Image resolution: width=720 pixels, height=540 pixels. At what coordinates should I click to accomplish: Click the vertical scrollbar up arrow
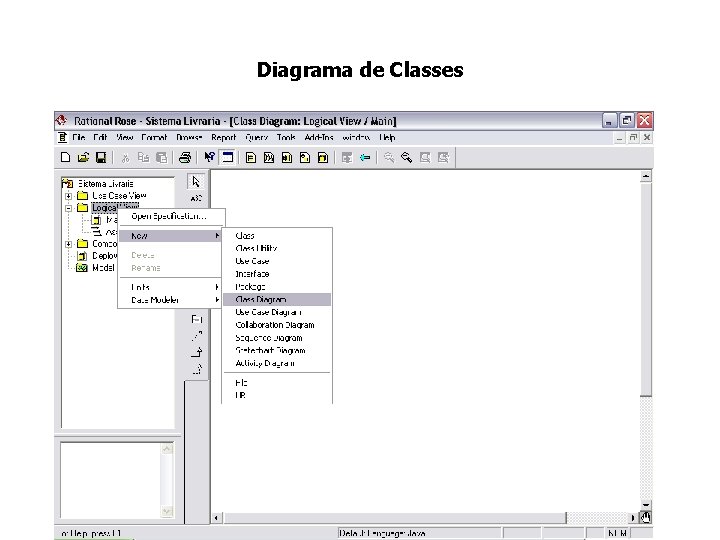pyautogui.click(x=646, y=176)
